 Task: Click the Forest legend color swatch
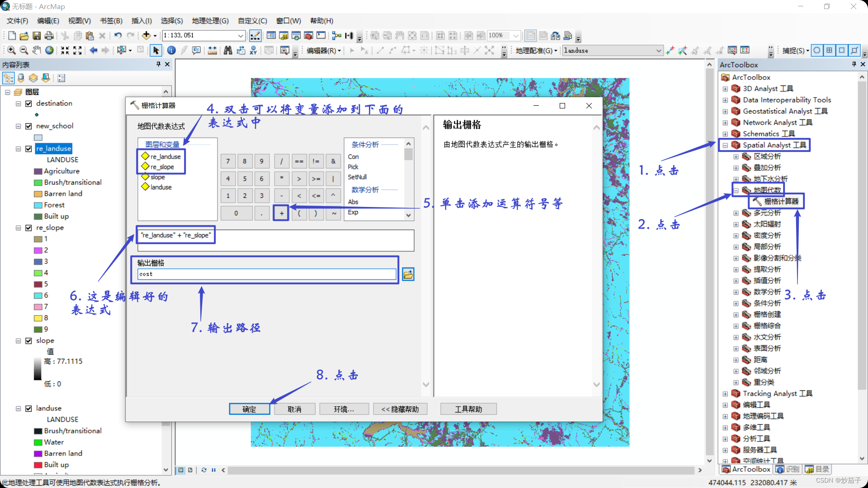point(38,205)
